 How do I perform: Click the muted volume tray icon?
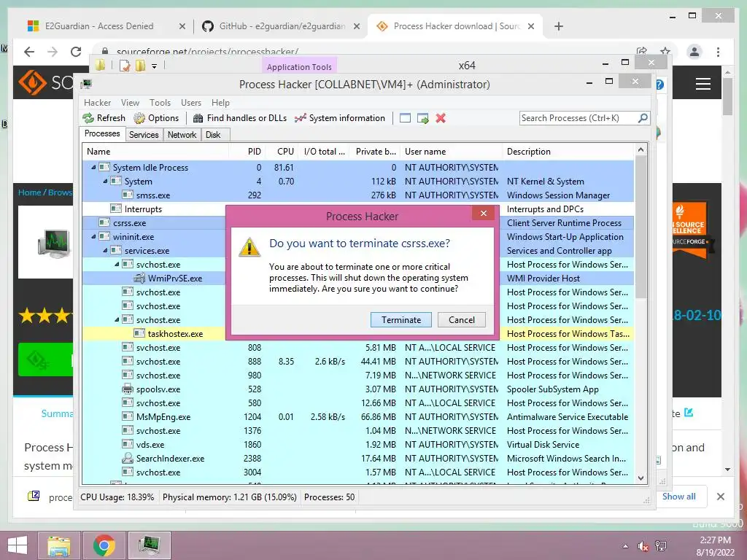coord(643,546)
